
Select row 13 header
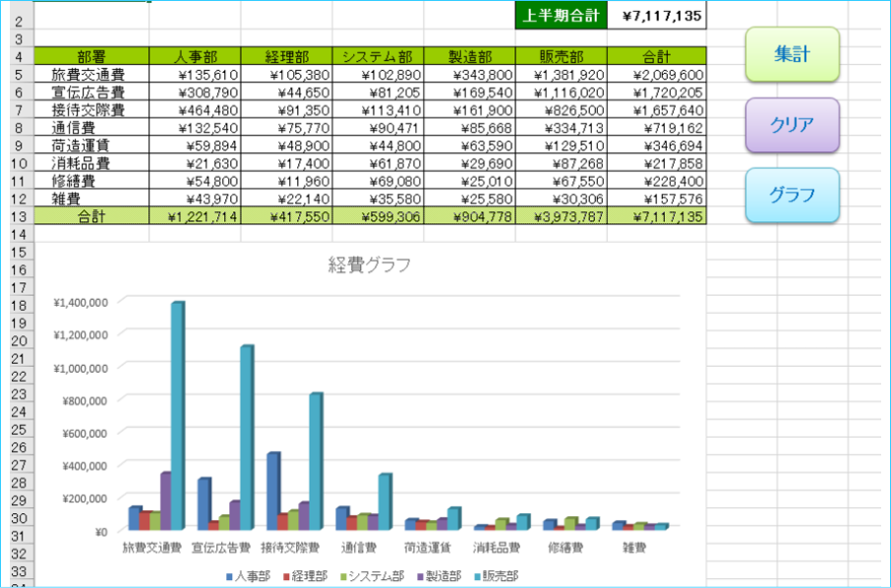tap(17, 217)
